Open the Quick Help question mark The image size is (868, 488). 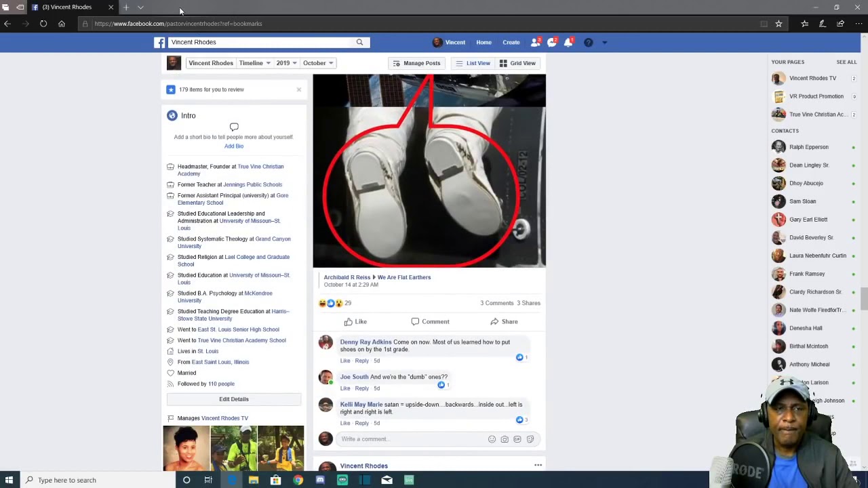coord(588,42)
